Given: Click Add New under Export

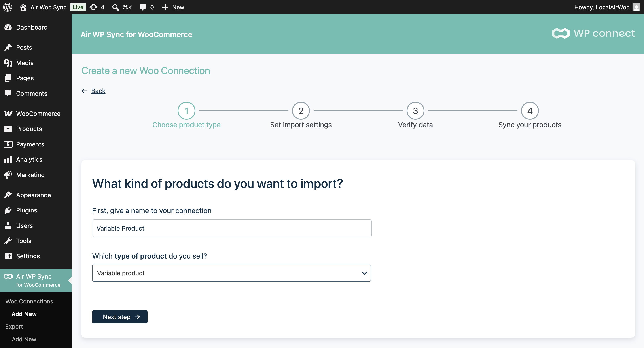Looking at the screenshot, I should point(24,339).
